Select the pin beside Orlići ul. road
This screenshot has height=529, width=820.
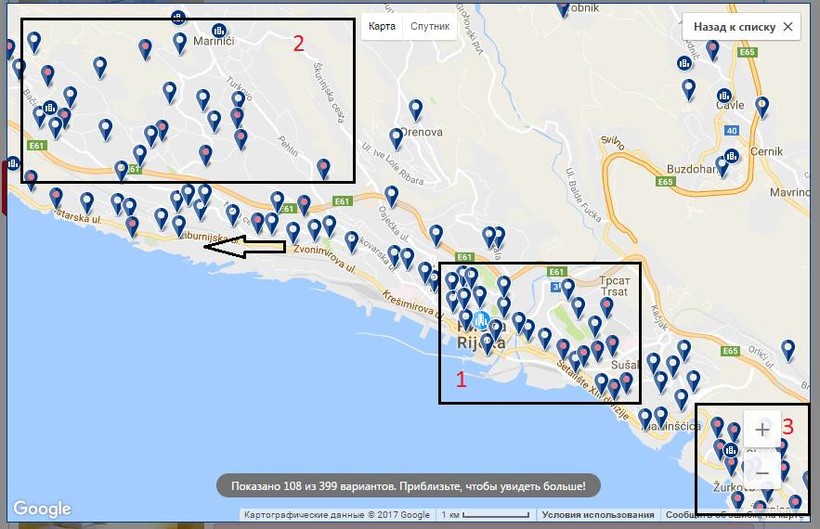coord(788,349)
